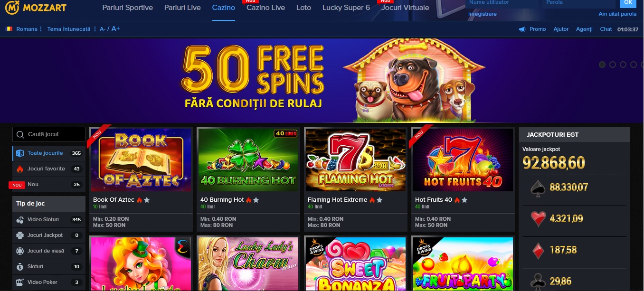Click the Mozzart logo
This screenshot has height=291, width=644.
coord(36,7)
